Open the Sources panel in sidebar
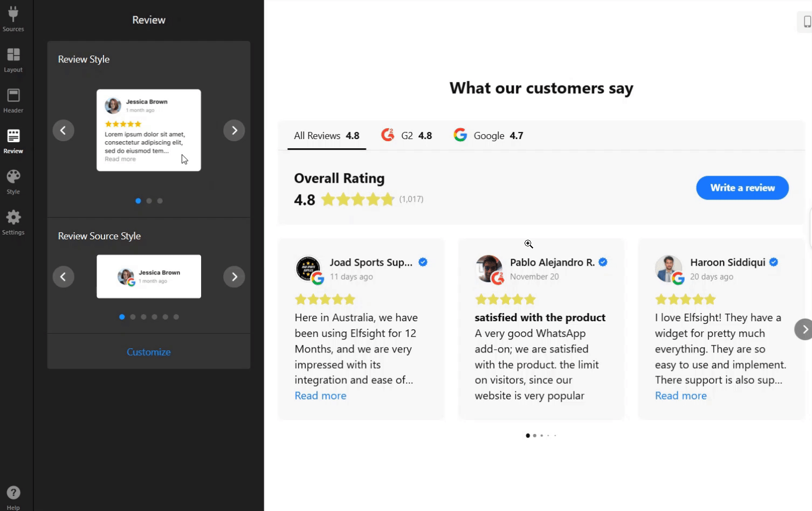 (x=13, y=18)
